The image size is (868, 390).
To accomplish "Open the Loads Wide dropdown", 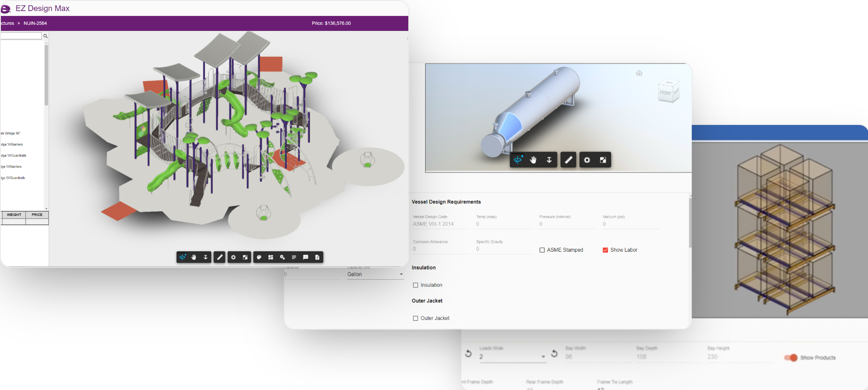I will pos(513,357).
